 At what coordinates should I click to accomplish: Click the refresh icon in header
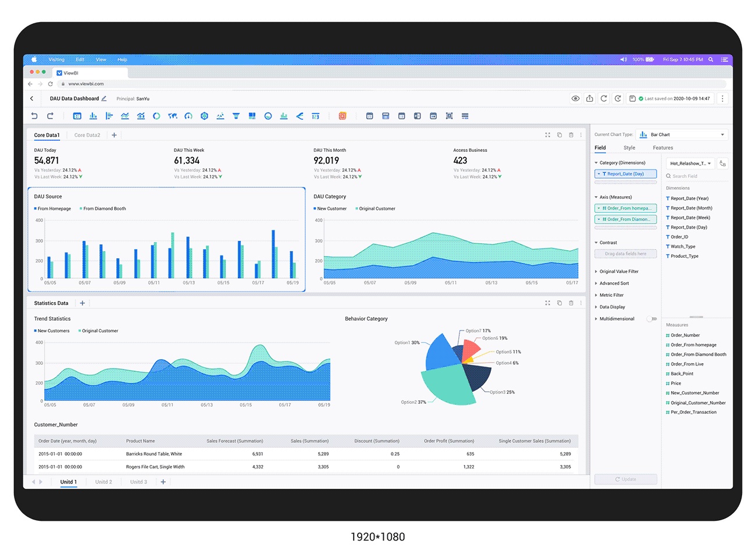pos(604,98)
